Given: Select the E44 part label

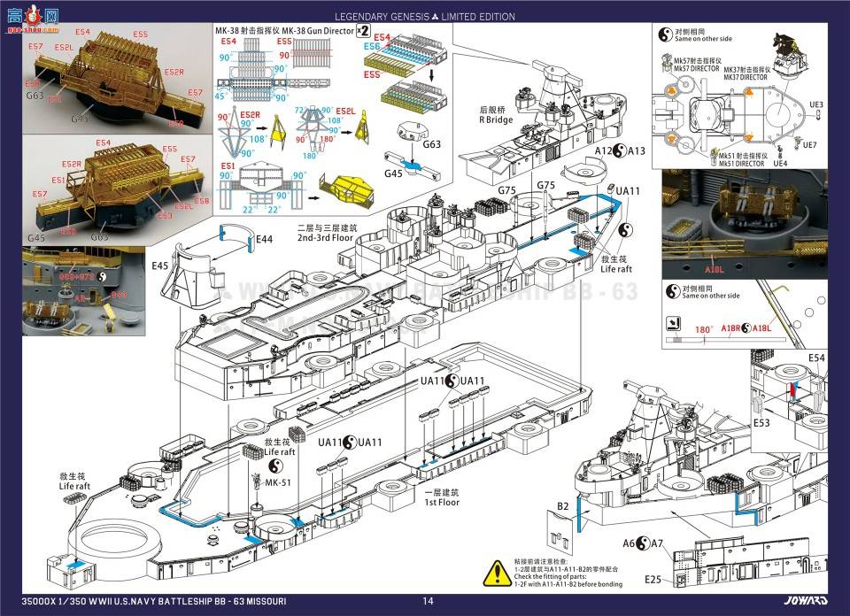Looking at the screenshot, I should click(263, 240).
